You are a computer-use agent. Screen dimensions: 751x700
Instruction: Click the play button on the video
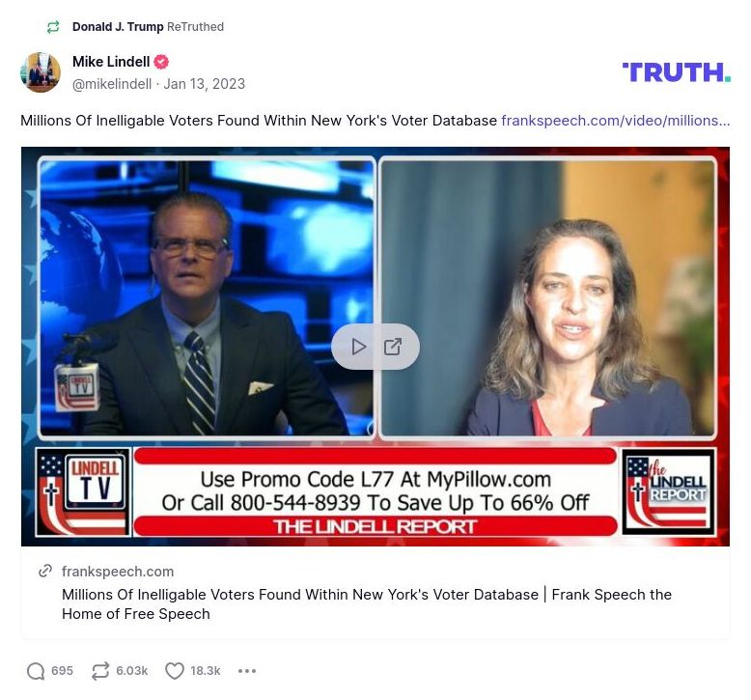click(358, 347)
